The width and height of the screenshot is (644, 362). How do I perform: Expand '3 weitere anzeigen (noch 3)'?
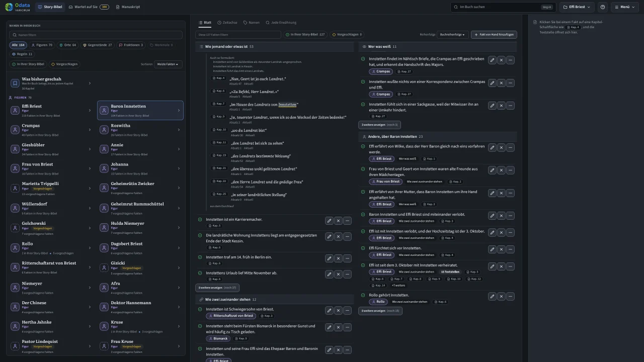(x=380, y=125)
